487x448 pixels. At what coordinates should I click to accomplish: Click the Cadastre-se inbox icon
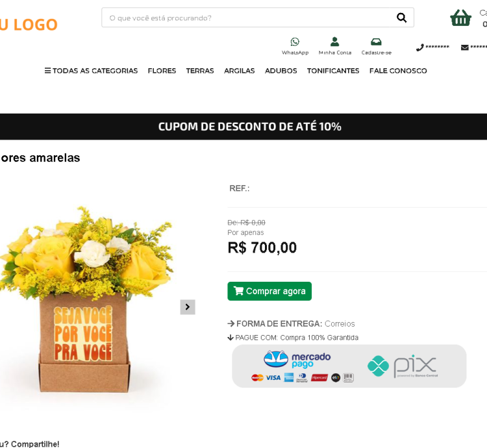tap(376, 42)
